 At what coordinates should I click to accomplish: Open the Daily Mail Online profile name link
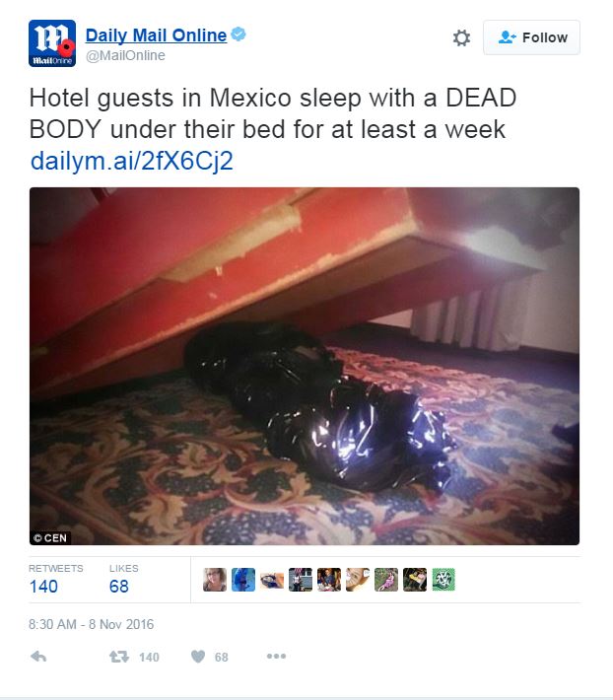[156, 35]
